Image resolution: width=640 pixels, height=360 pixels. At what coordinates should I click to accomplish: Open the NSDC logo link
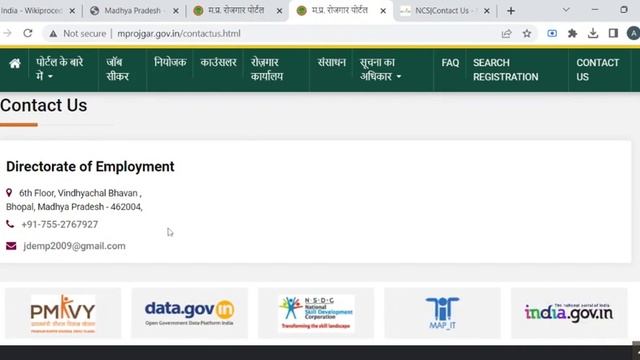316,313
